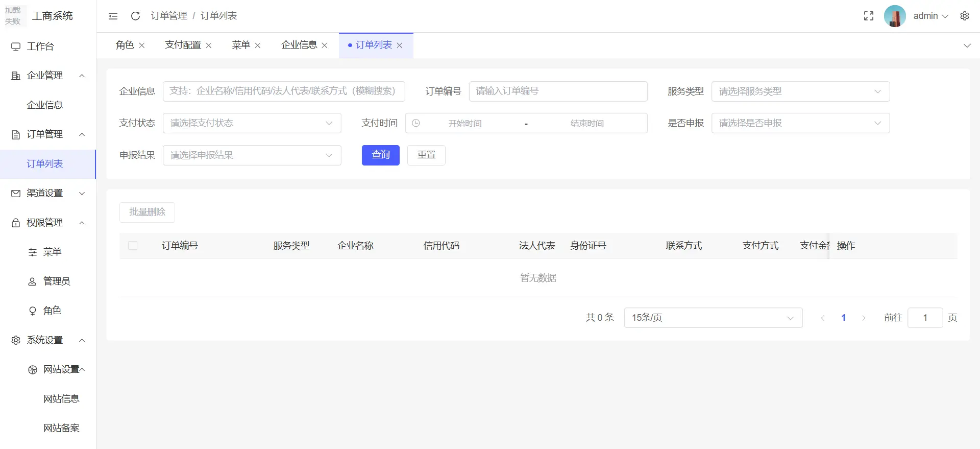Image resolution: width=980 pixels, height=449 pixels.
Task: Click the 工作台 monitor icon
Action: 16,46
